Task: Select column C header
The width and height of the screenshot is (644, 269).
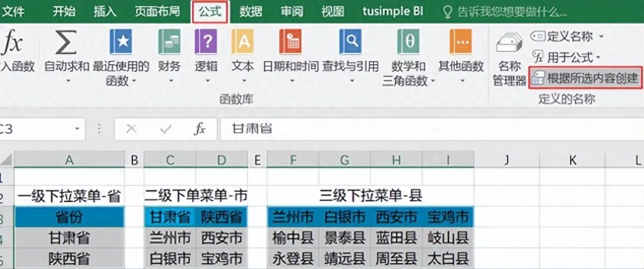Action: (170, 160)
